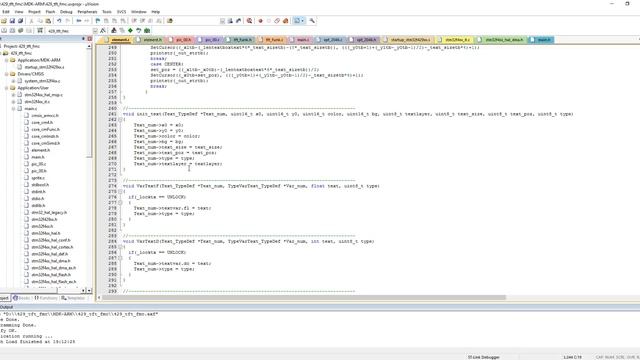Pin the Project panel
The height and width of the screenshot is (360, 640).
coord(84,39)
